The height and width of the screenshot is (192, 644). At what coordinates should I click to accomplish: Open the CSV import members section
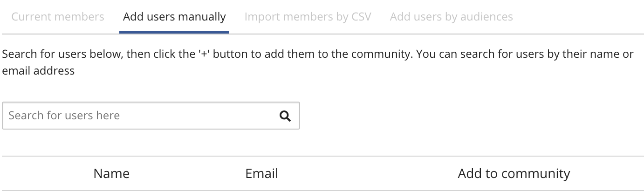[x=308, y=17]
